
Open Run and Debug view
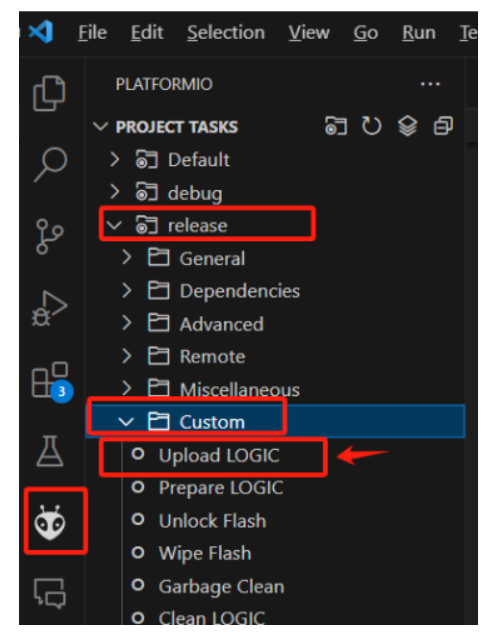(x=49, y=308)
